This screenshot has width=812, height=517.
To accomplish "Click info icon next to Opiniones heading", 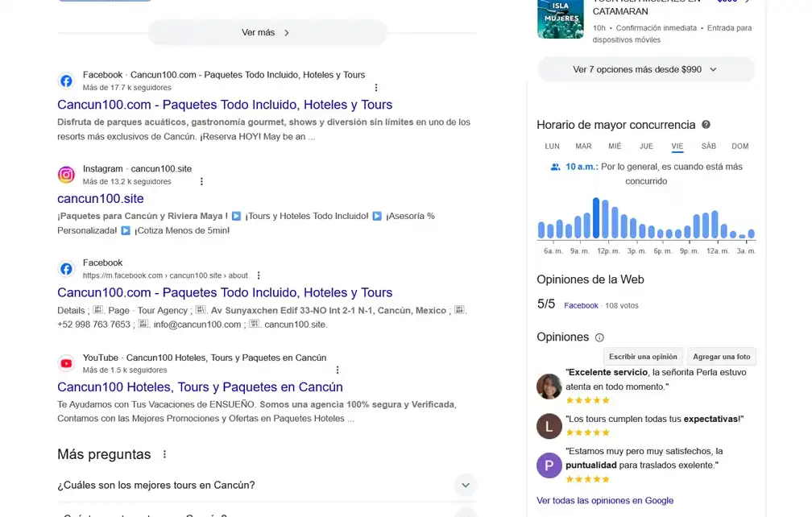I will pyautogui.click(x=599, y=337).
